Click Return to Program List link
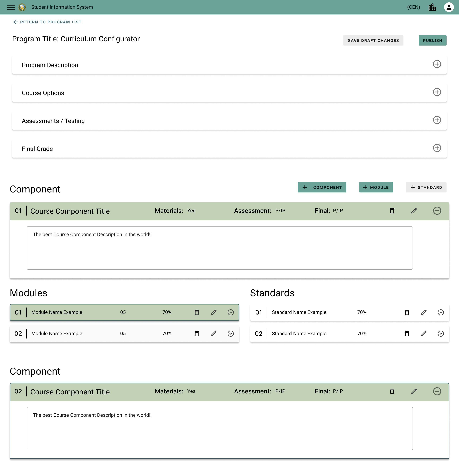 coord(47,22)
